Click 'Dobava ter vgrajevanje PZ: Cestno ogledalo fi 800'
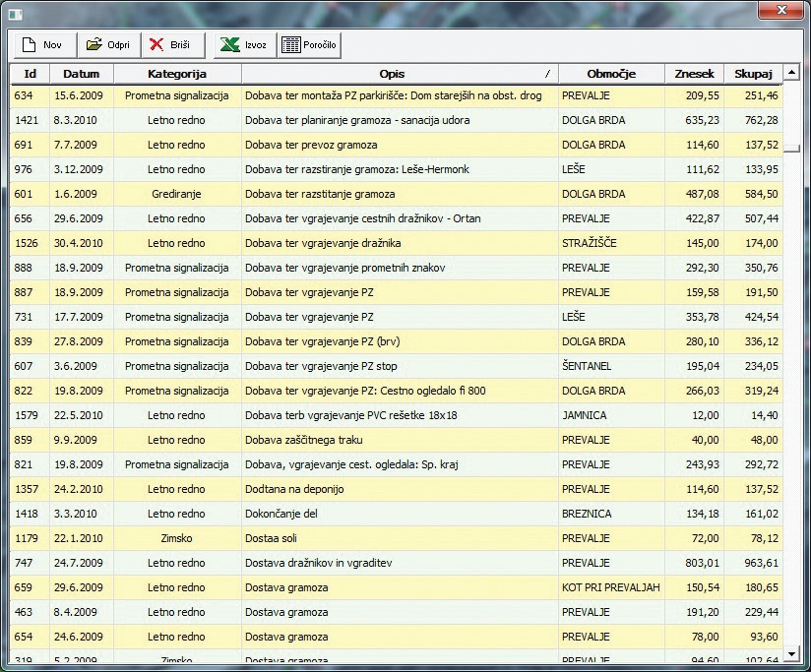This screenshot has width=811, height=672. click(x=365, y=391)
